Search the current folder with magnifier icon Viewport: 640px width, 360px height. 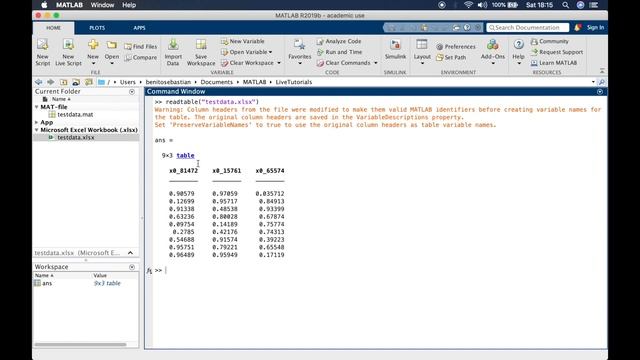(x=602, y=82)
